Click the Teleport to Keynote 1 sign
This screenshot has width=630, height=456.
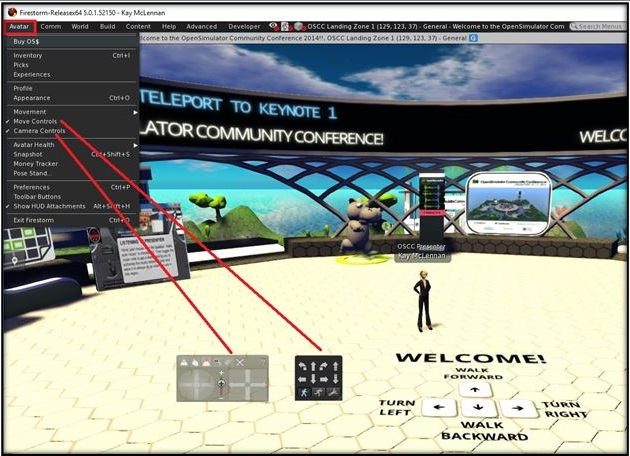click(x=239, y=106)
